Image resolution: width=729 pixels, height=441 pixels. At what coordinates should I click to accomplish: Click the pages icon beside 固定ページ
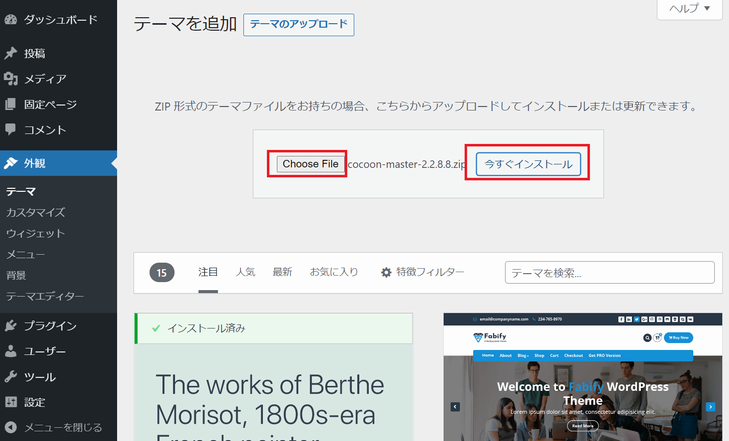pos(10,104)
